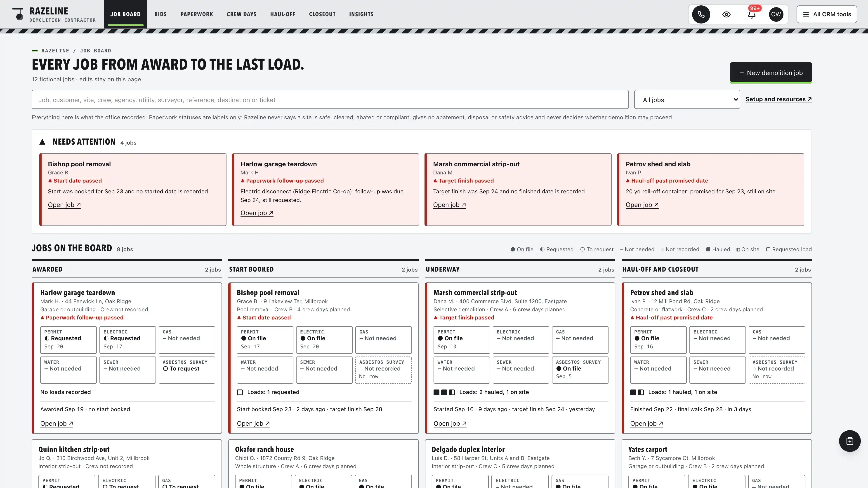Select the Job Board tab
Screen dimensions: 868x488
click(x=125, y=14)
